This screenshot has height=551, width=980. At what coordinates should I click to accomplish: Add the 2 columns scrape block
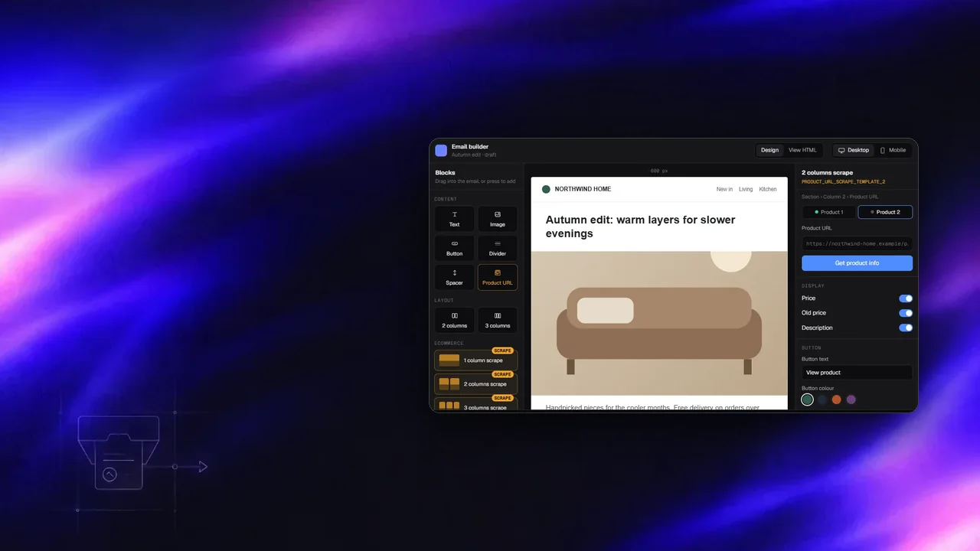click(x=476, y=383)
